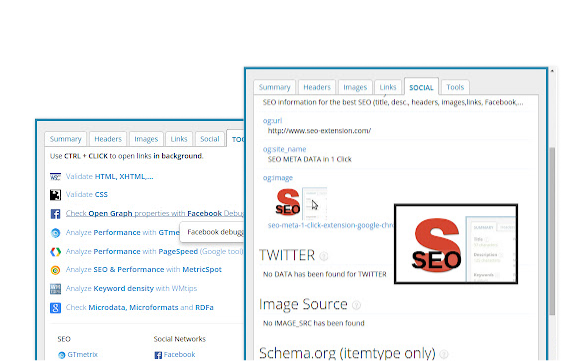Click the Facebook debugger tooltip
The width and height of the screenshot is (579, 361).
[x=212, y=233]
